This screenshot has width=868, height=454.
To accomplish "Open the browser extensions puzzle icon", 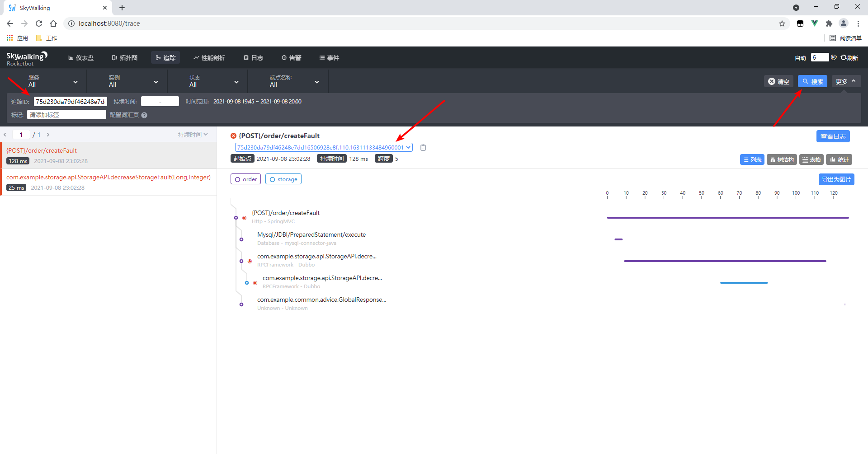I will pos(829,23).
